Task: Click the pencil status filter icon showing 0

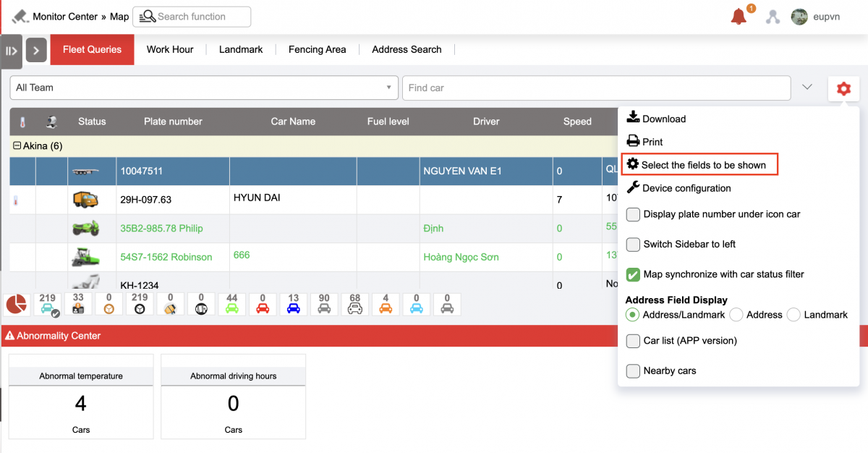Action: click(170, 304)
